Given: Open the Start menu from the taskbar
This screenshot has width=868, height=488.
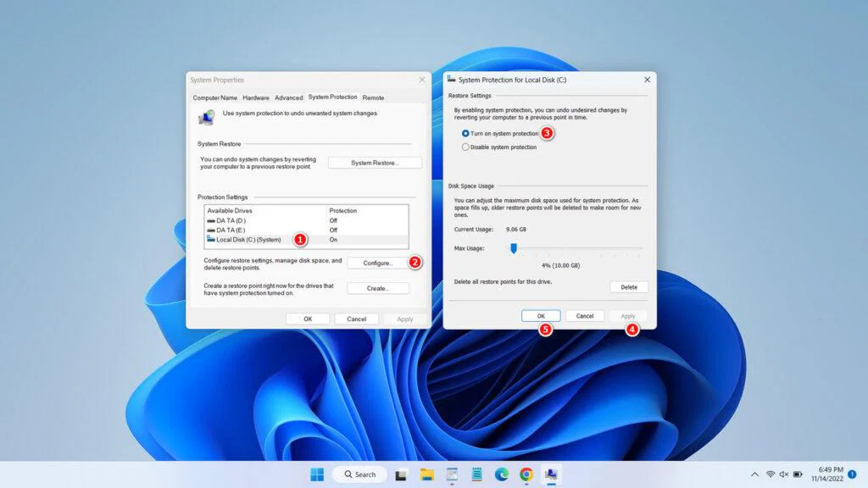Looking at the screenshot, I should (x=318, y=474).
